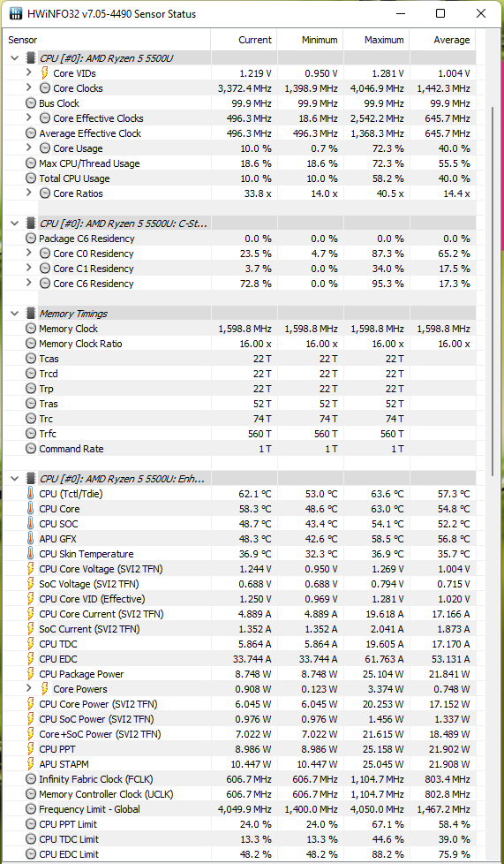This screenshot has width=504, height=864.
Task: Select the CPU Core VID (Effective) row
Action: coord(240,599)
